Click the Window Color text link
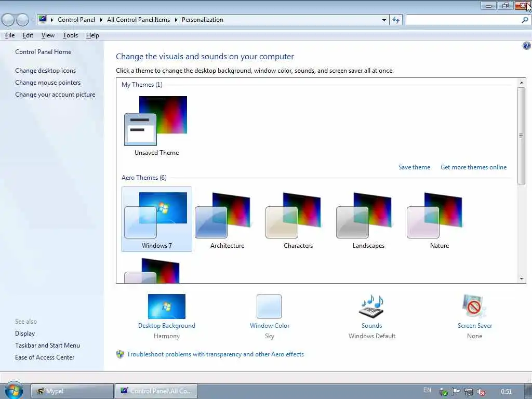Screen dimensions: 532x399 [x=270, y=326]
